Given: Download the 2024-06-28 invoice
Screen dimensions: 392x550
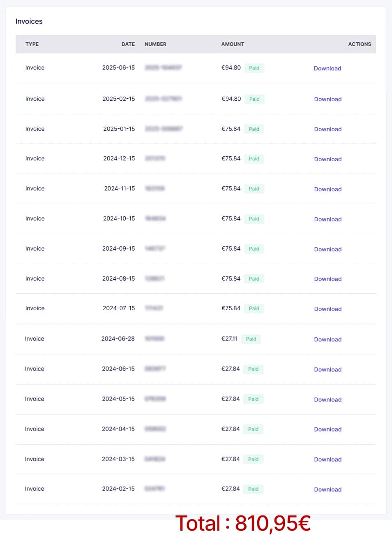Looking at the screenshot, I should [x=327, y=339].
